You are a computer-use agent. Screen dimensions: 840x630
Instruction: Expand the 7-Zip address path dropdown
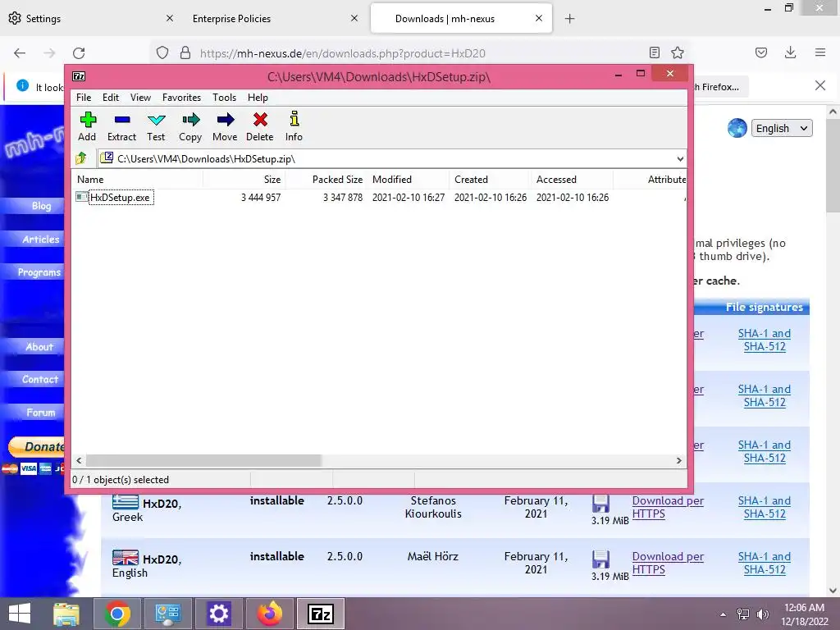(680, 158)
